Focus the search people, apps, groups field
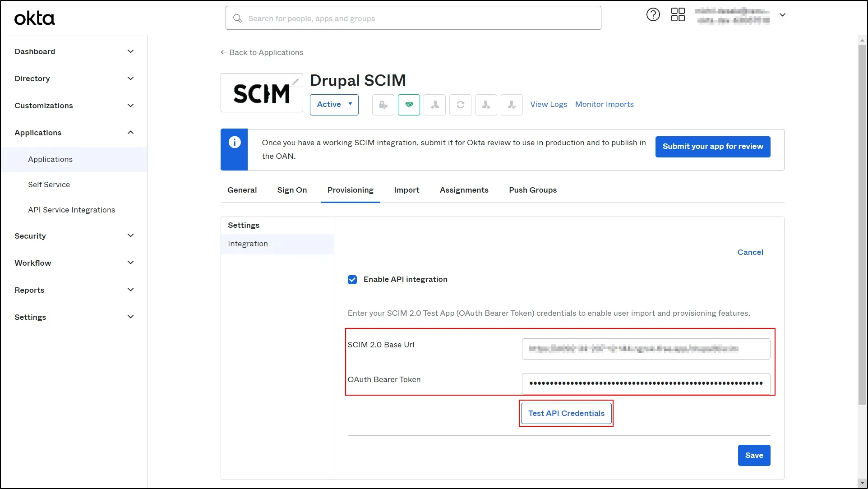868x489 pixels. tap(413, 18)
